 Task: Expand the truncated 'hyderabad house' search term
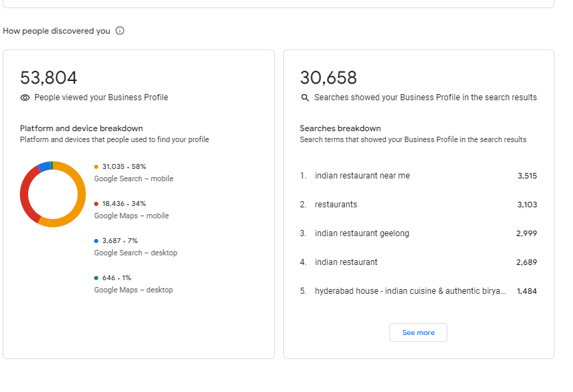click(410, 291)
